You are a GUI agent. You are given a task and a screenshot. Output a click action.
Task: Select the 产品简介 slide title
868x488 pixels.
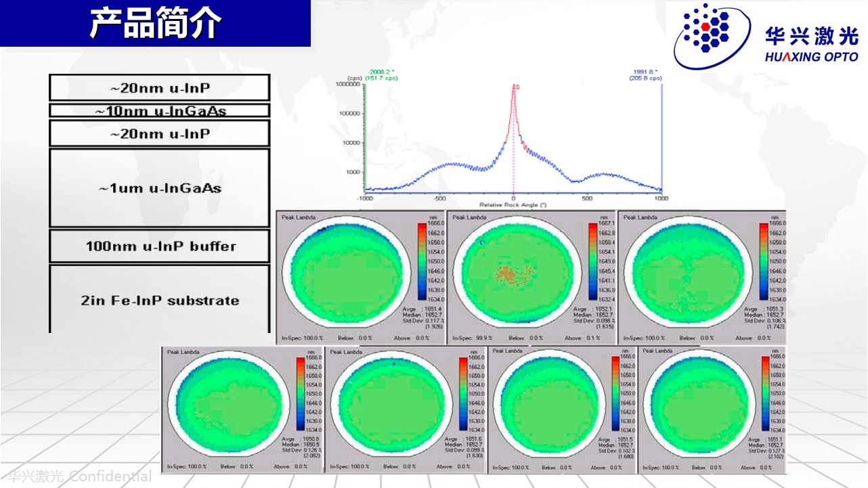coord(156,22)
